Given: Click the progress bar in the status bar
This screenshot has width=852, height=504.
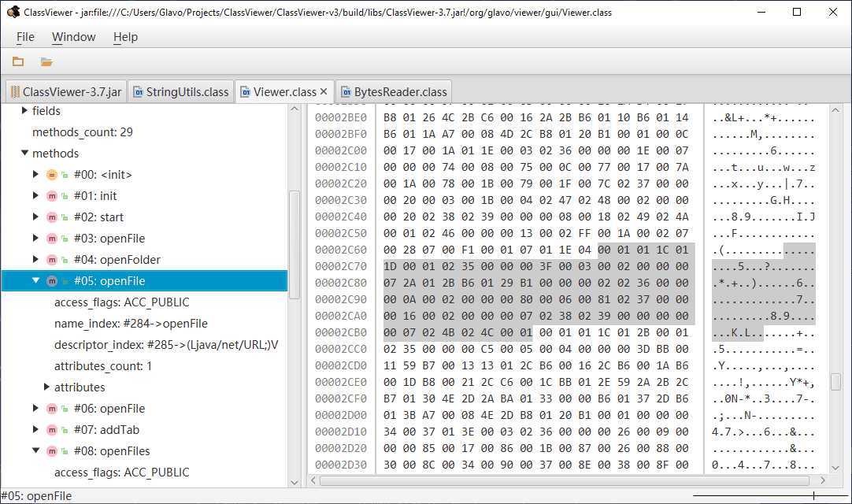Looking at the screenshot, I should point(770,495).
